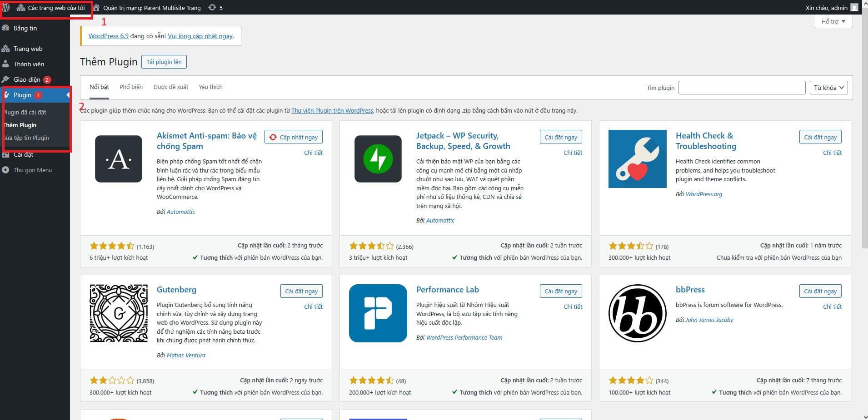Viewport: 868px width, 420px height.
Task: Click Vui lòng cập nhật ngay link
Action: pos(200,36)
